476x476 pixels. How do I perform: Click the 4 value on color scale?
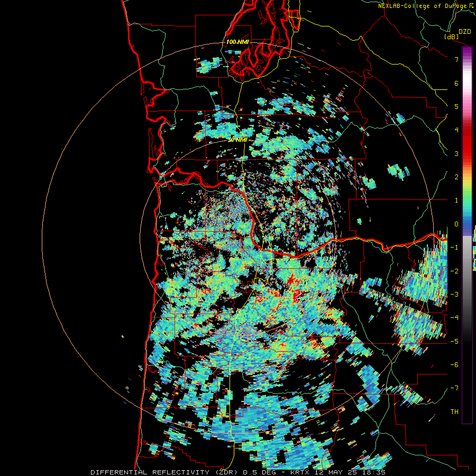[456, 130]
